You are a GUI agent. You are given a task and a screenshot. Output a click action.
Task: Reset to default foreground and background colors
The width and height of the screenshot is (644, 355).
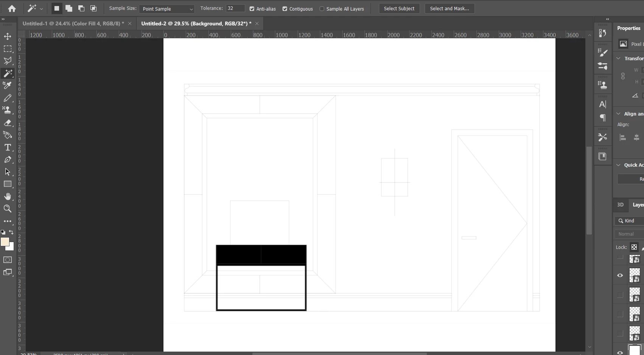[3, 232]
